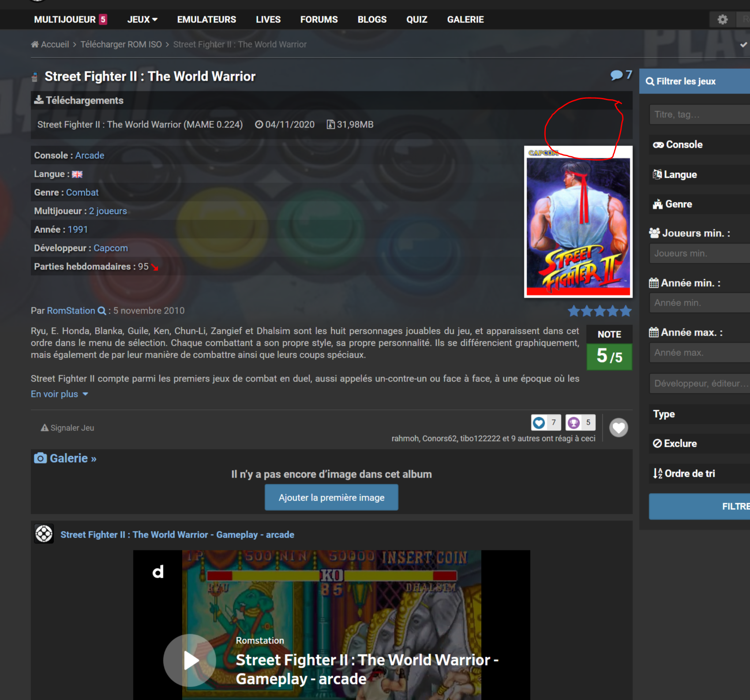Click Ajouter la première image button
Viewport: 750px width, 700px height.
click(331, 498)
